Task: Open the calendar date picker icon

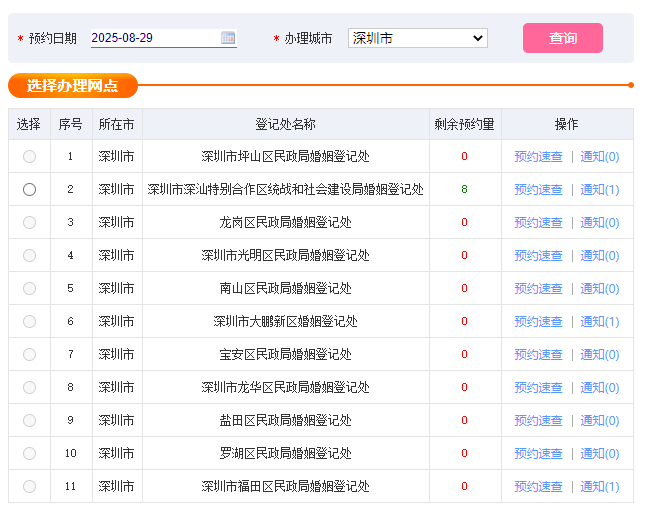Action: pyautogui.click(x=228, y=38)
